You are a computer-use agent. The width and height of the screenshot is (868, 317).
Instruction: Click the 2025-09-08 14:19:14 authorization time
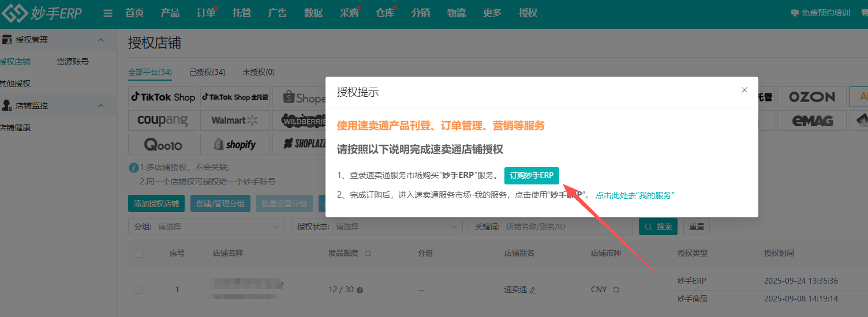[800, 299]
